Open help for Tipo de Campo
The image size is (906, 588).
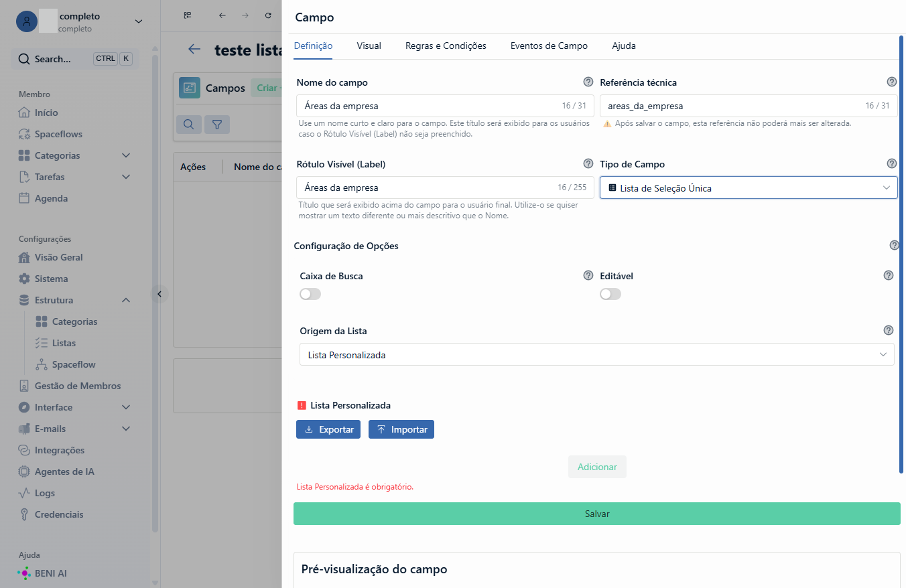pyautogui.click(x=892, y=164)
